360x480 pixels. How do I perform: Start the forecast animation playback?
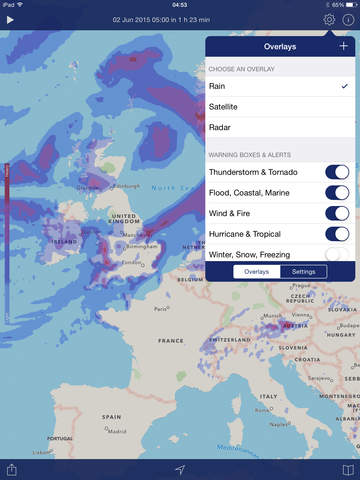pos(10,20)
